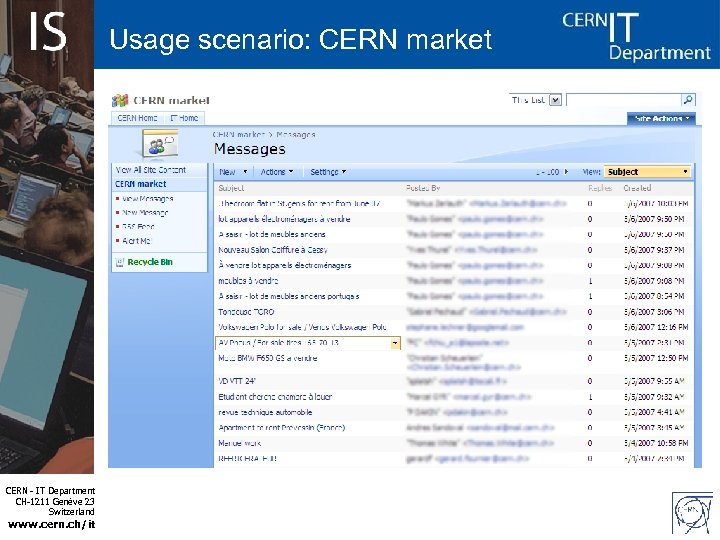Open the Site Actions menu
720x540 pixels.
pyautogui.click(x=661, y=118)
